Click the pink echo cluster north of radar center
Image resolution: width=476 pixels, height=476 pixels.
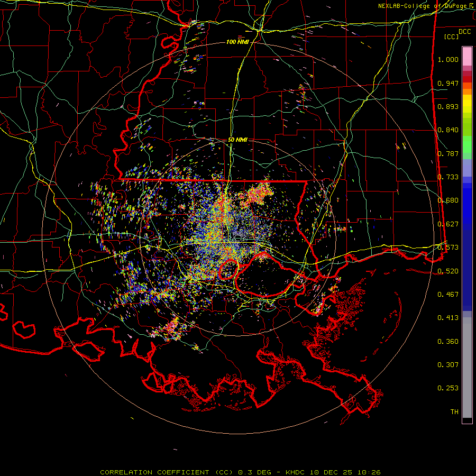tap(257, 193)
